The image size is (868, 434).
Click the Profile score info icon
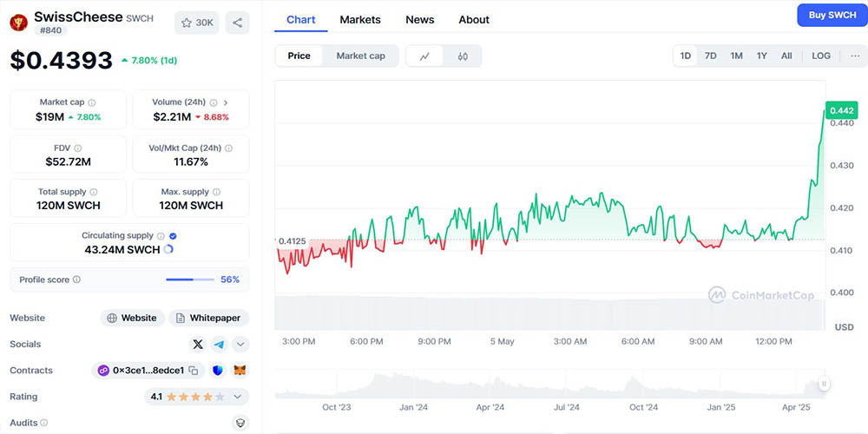tap(76, 279)
